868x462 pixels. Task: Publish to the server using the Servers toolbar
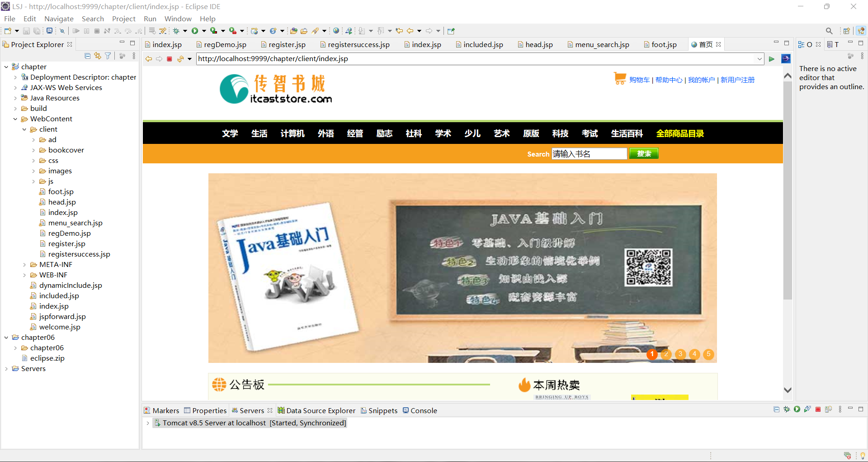(x=829, y=409)
